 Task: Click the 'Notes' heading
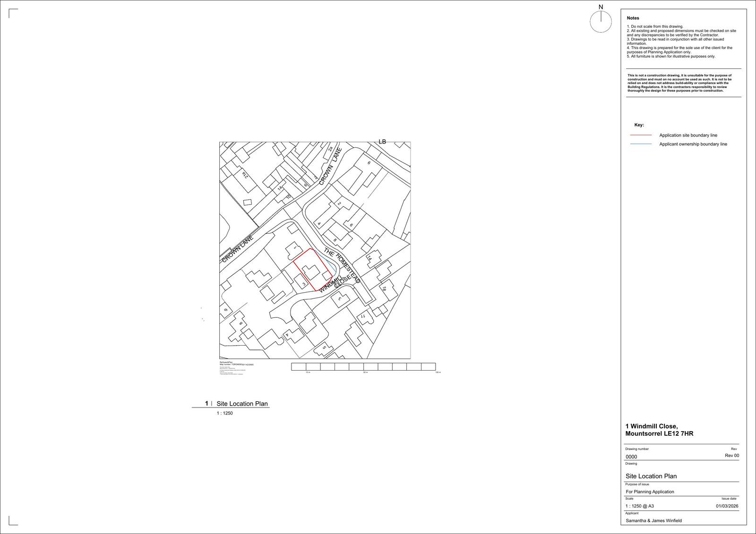point(633,18)
